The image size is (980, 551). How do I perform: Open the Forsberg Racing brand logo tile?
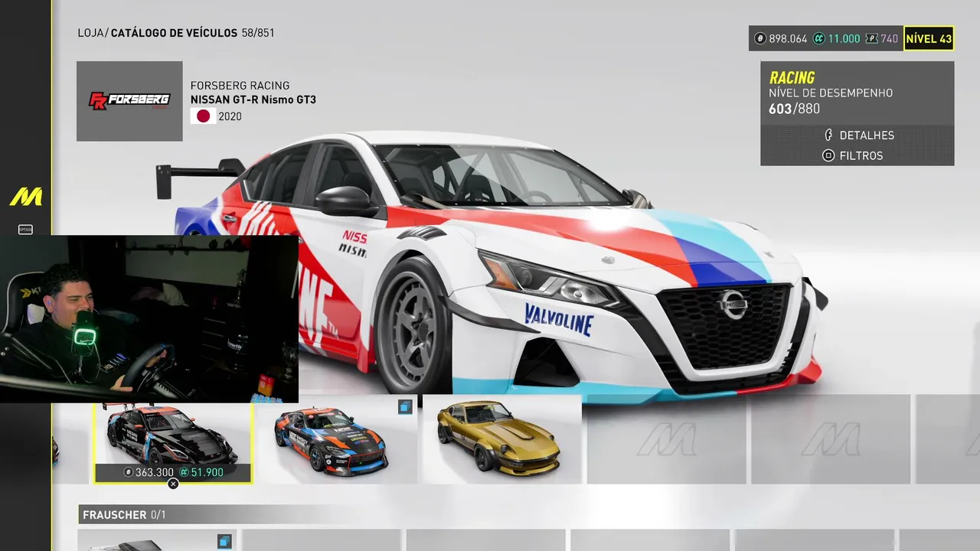(129, 101)
